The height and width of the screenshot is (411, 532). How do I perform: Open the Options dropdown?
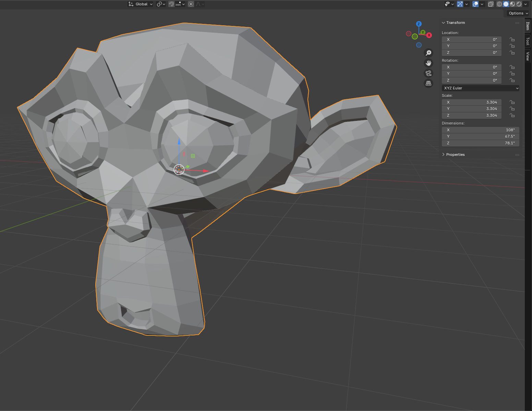click(518, 13)
